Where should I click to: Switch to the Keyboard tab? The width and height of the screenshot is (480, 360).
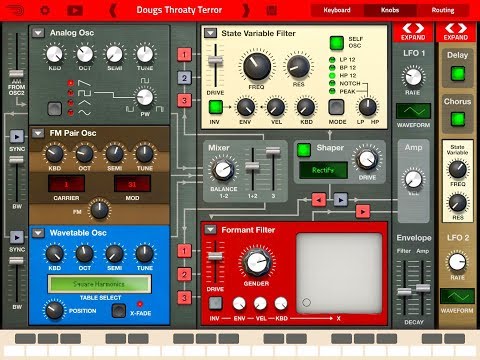point(337,10)
